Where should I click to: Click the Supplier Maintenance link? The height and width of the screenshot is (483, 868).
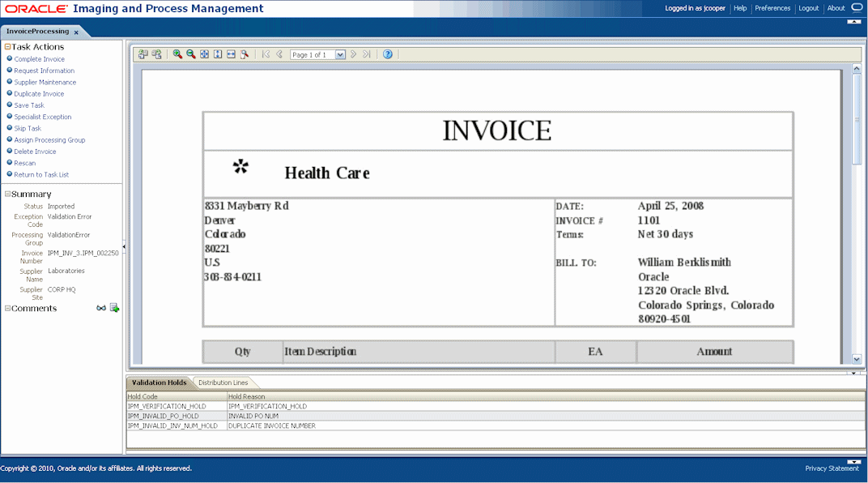click(x=45, y=82)
